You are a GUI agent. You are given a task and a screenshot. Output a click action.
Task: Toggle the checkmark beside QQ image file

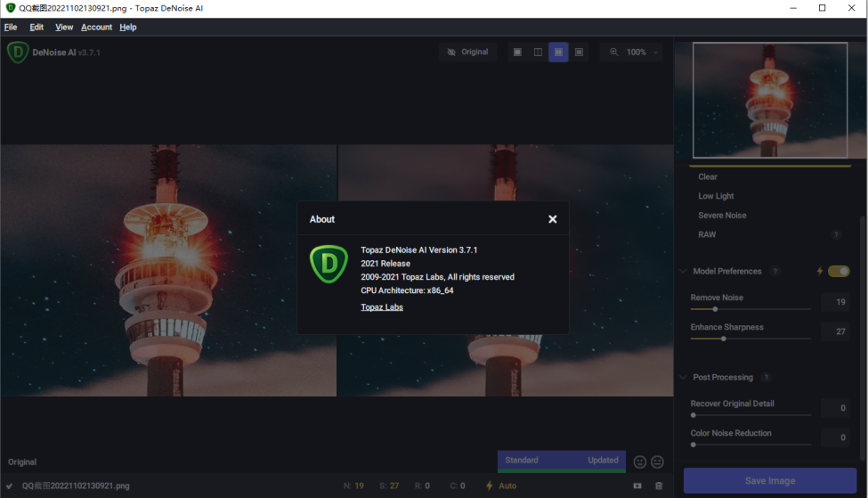(10, 486)
